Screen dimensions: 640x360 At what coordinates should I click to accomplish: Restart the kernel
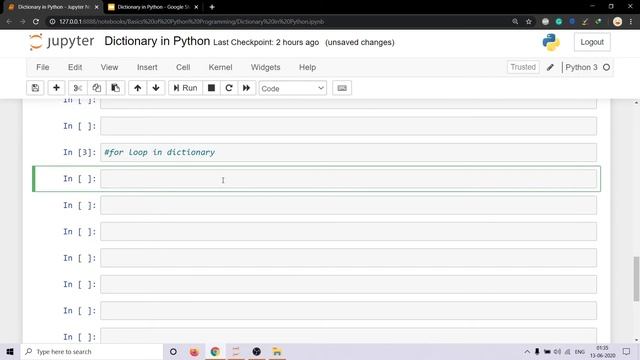(x=229, y=88)
